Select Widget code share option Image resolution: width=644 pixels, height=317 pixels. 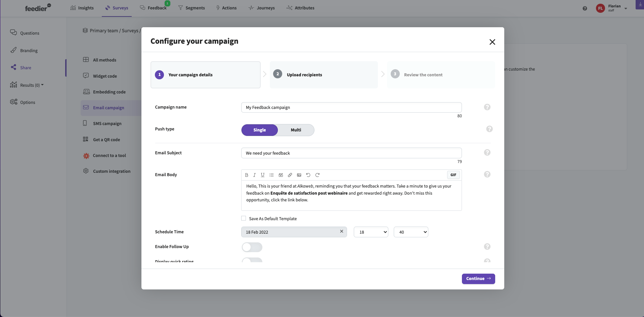click(x=100, y=76)
